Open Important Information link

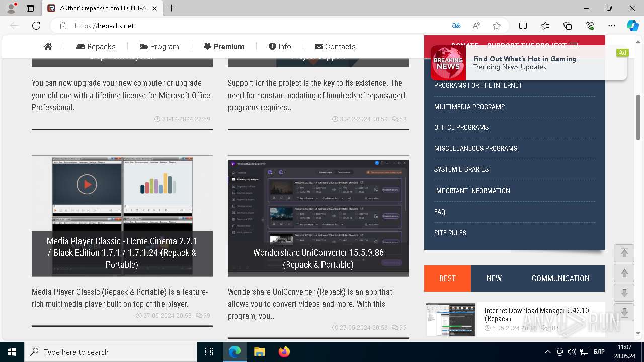(x=472, y=191)
